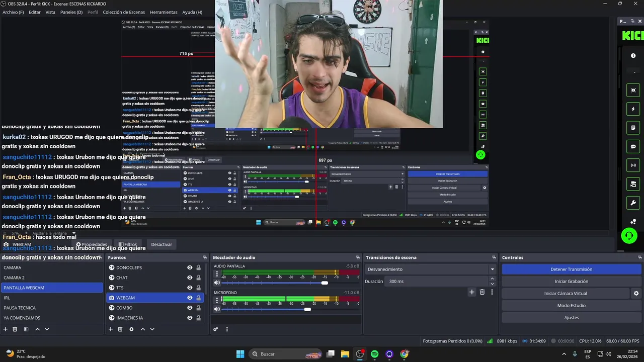Image resolution: width=644 pixels, height=362 pixels.
Task: Hide the TTS source
Action: pos(190,288)
